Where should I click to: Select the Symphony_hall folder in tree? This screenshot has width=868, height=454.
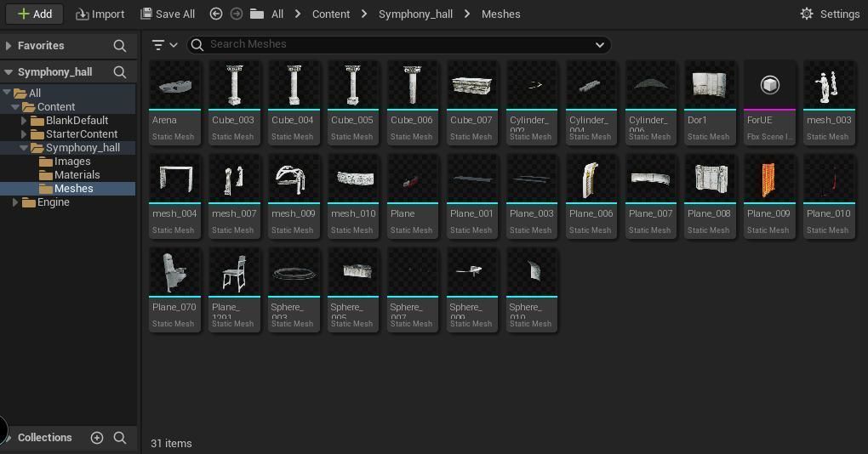tap(83, 148)
